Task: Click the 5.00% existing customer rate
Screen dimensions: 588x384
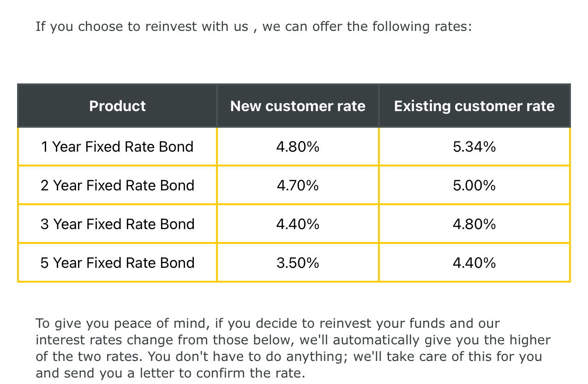Action: [474, 185]
